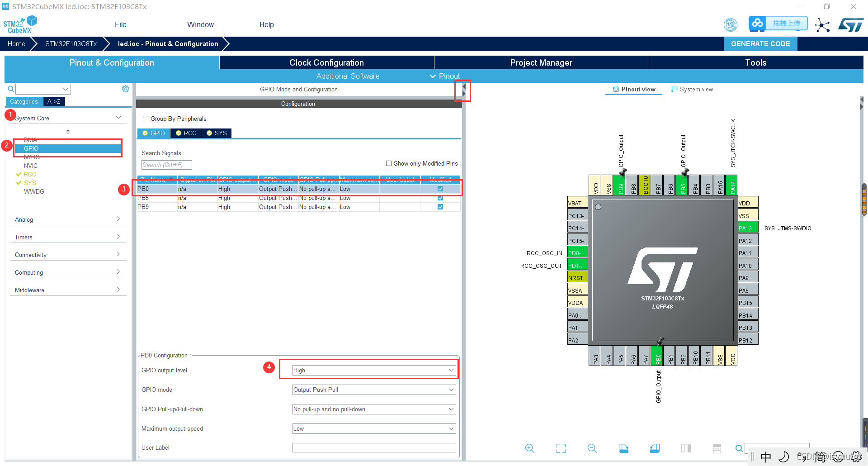Image resolution: width=868 pixels, height=466 pixels.
Task: Click the search magnifier icon above Categories
Action: (x=11, y=89)
